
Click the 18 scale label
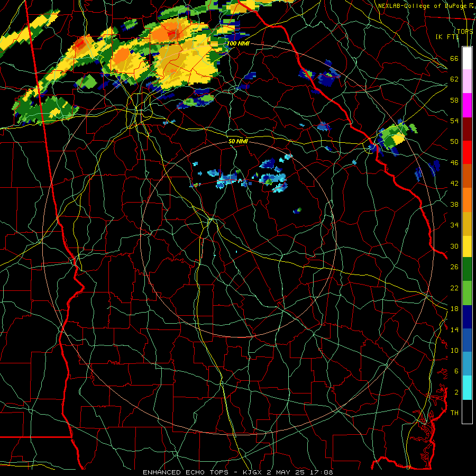pyautogui.click(x=454, y=309)
